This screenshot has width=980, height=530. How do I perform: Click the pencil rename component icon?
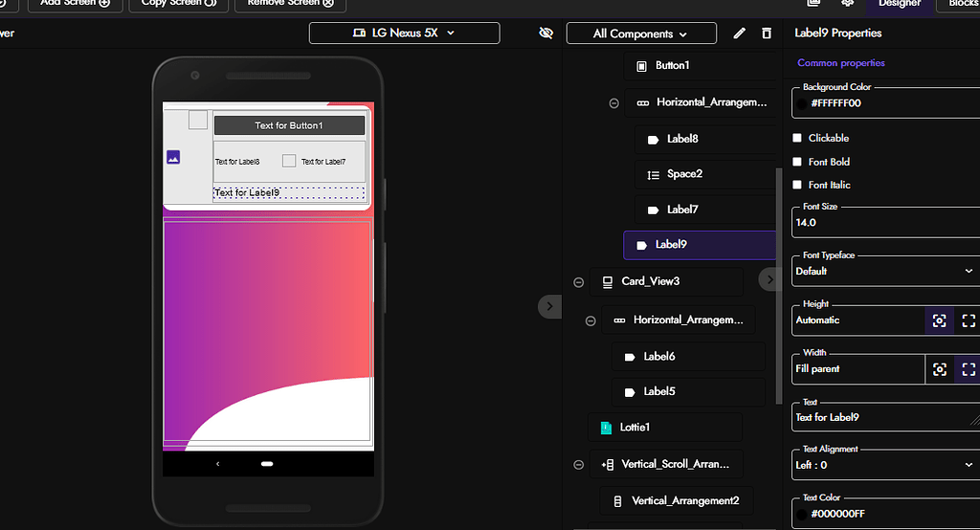[x=739, y=33]
